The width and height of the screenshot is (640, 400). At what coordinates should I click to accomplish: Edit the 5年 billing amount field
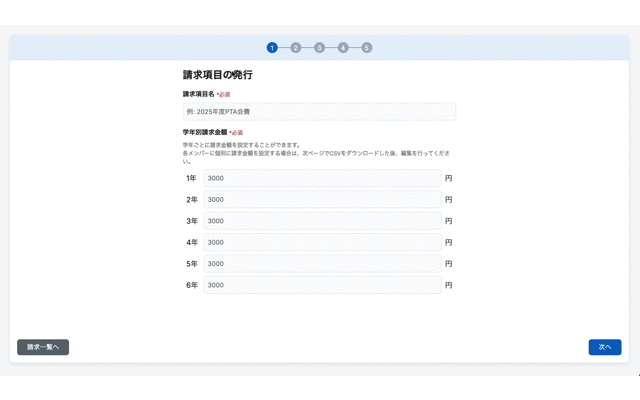click(x=322, y=264)
